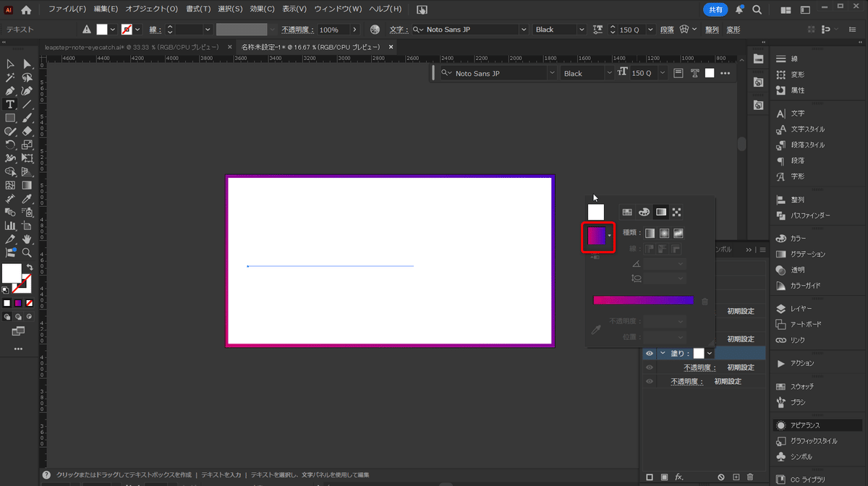Pick the Hand tool
868x486 pixels.
pyautogui.click(x=27, y=239)
